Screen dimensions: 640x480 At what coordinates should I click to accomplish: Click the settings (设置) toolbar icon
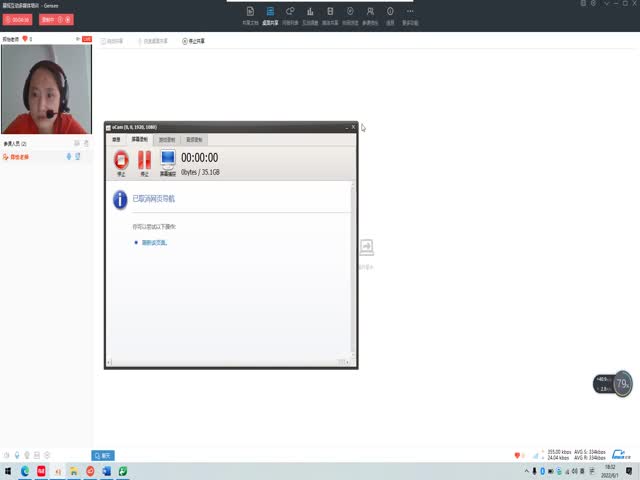(x=390, y=13)
